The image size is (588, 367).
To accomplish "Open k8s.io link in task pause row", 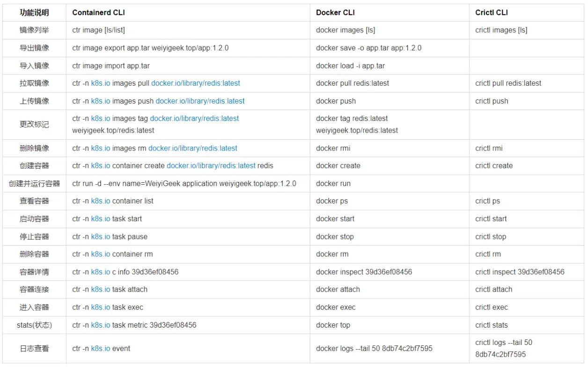I will pos(101,237).
